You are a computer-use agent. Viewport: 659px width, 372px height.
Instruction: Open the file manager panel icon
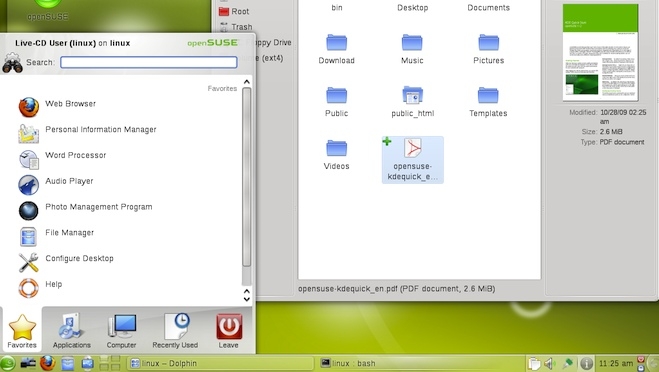coord(67,364)
